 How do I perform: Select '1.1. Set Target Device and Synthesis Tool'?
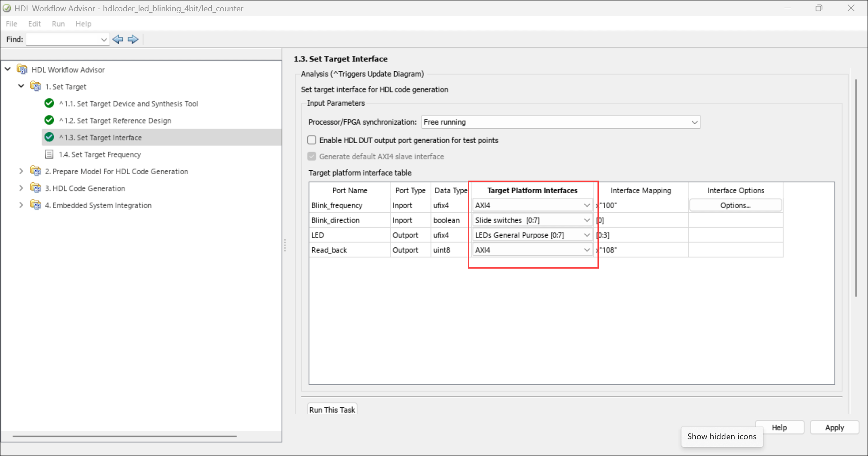(x=128, y=103)
